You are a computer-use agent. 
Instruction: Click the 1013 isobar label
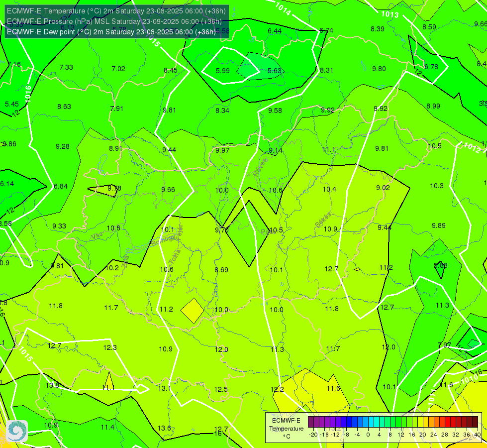click(390, 14)
